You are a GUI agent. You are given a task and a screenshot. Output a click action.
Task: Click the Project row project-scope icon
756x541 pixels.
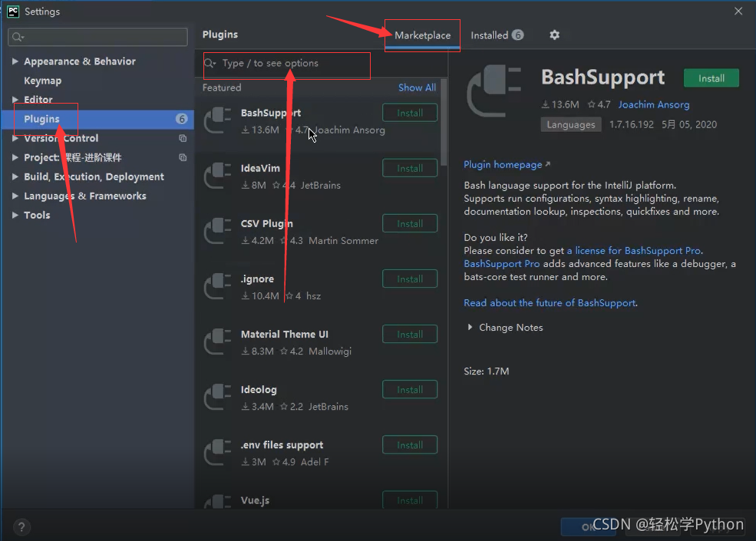point(183,157)
